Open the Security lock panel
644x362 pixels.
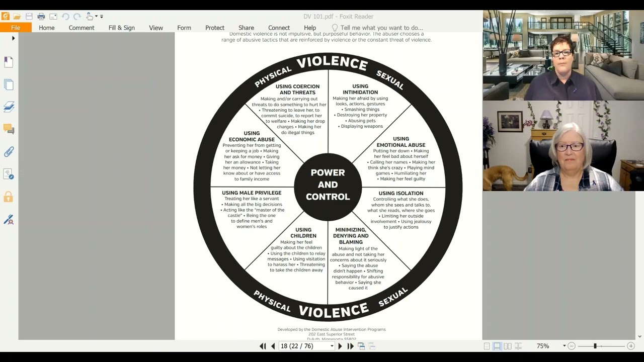(x=9, y=197)
